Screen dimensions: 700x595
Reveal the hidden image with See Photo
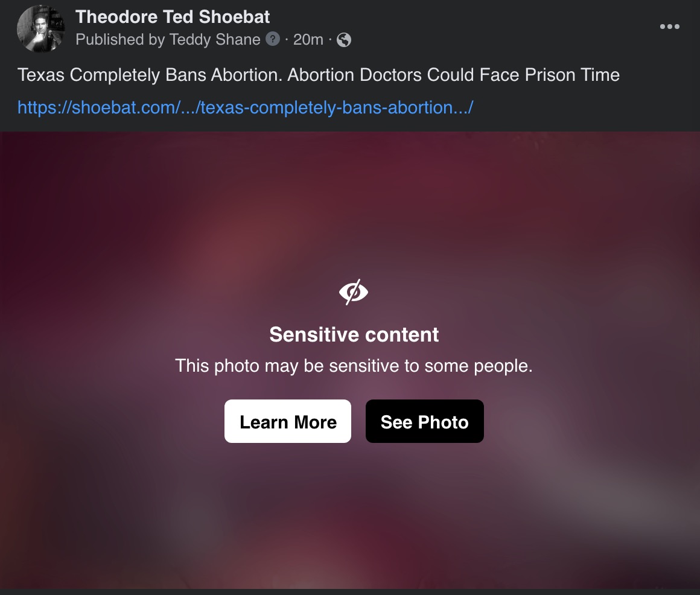pos(424,421)
